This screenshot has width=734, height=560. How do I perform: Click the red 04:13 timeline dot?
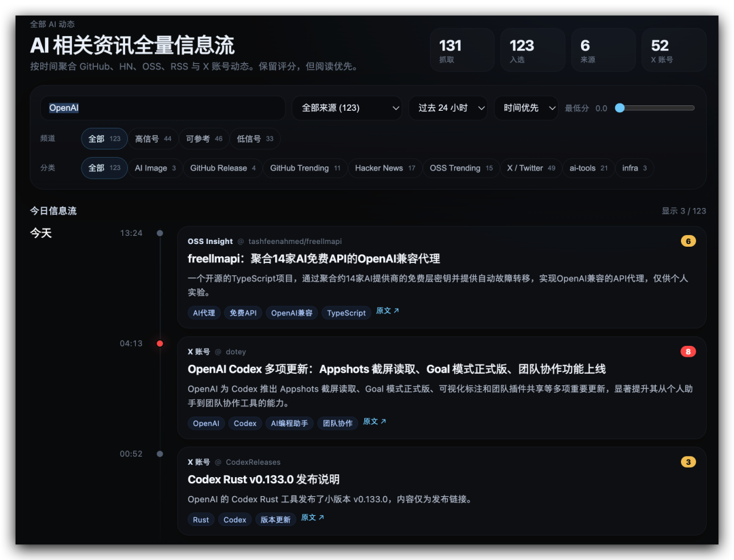(x=160, y=344)
